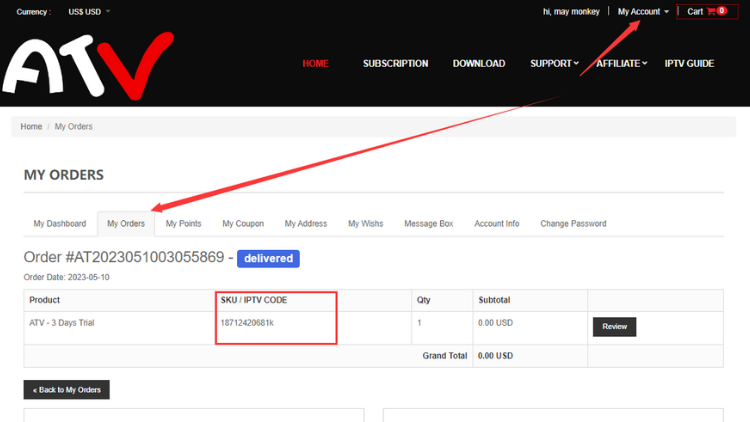
Task: Select the My Orders tab
Action: click(126, 223)
